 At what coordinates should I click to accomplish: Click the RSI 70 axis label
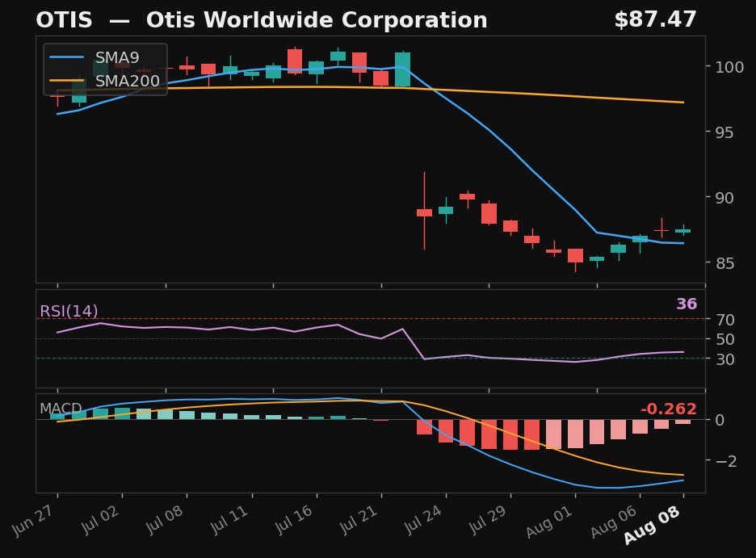pos(725,320)
